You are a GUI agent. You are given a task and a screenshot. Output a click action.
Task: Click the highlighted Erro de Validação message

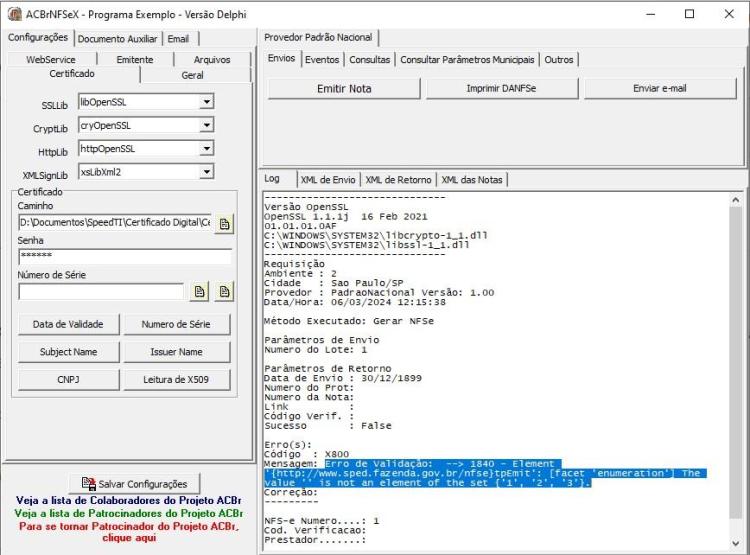pos(485,473)
